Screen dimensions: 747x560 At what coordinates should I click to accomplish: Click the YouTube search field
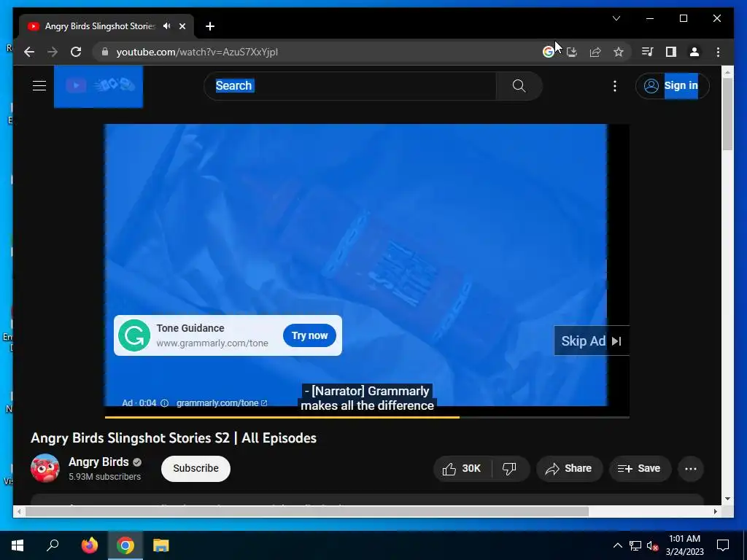350,86
